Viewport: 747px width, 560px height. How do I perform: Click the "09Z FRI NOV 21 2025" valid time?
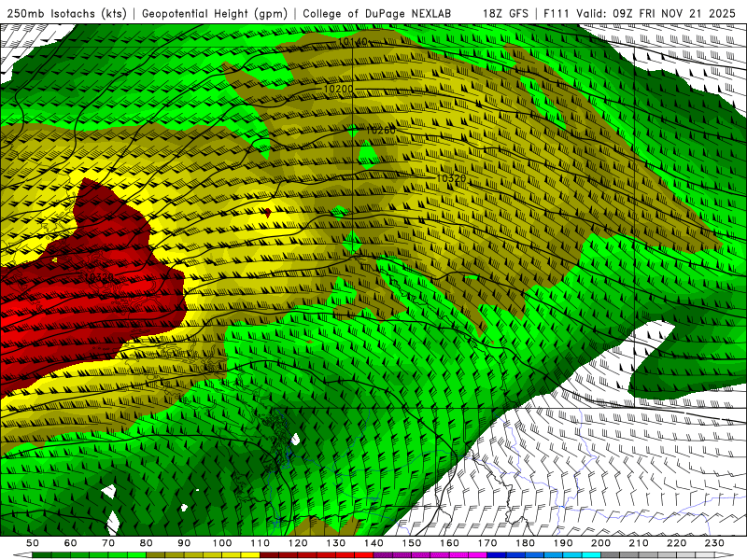click(x=674, y=14)
